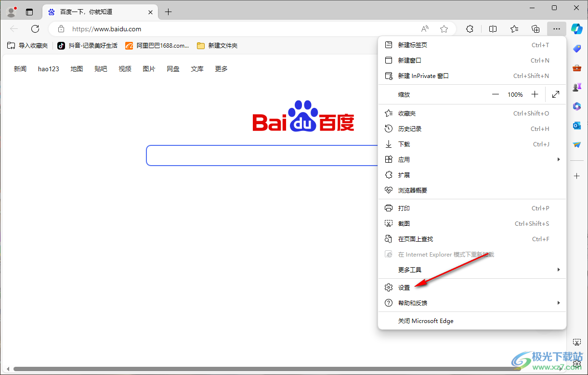Open the 新建文件夹 bookmarks folder
588x375 pixels.
point(217,46)
